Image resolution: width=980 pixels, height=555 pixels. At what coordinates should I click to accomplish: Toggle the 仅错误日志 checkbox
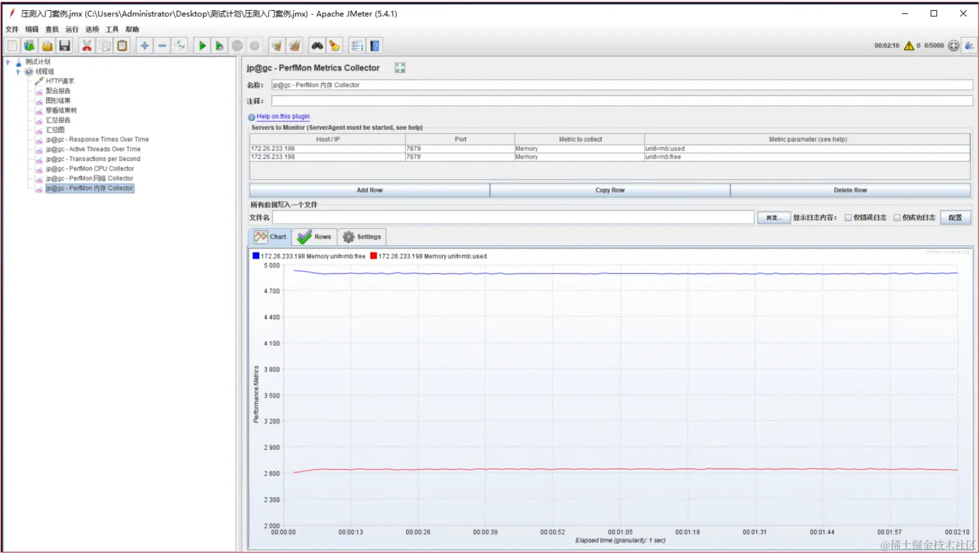pyautogui.click(x=848, y=218)
